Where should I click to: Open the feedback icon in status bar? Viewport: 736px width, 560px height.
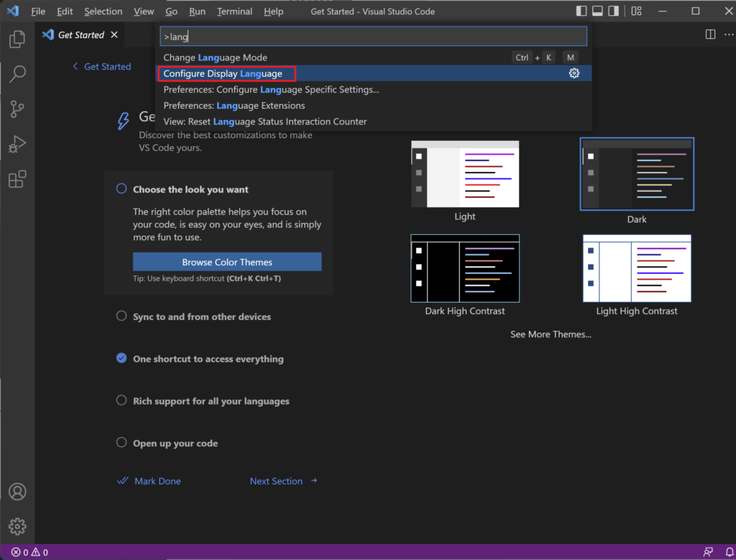click(x=708, y=552)
